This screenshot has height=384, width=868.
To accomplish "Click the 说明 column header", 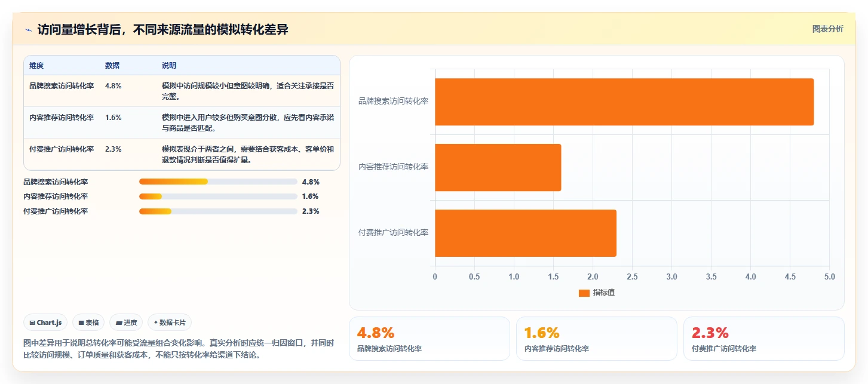I will (169, 66).
